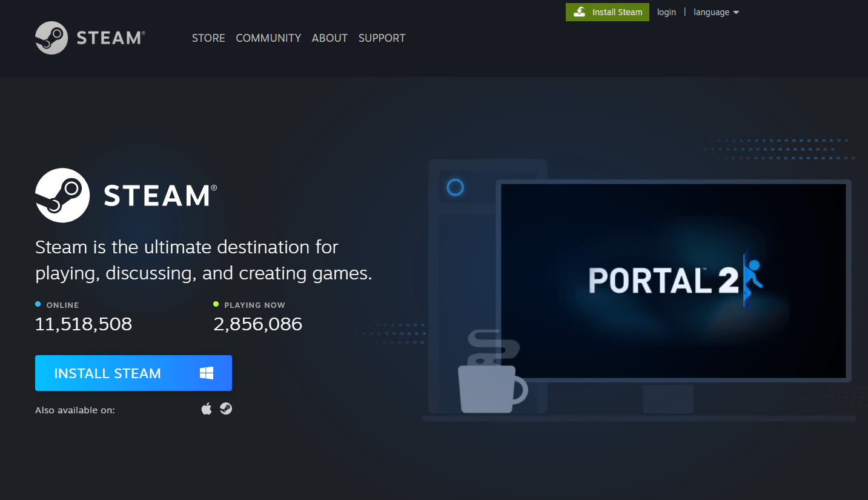Click the download icon in the green Install Steam button
Image resolution: width=868 pixels, height=500 pixels.
[580, 12]
